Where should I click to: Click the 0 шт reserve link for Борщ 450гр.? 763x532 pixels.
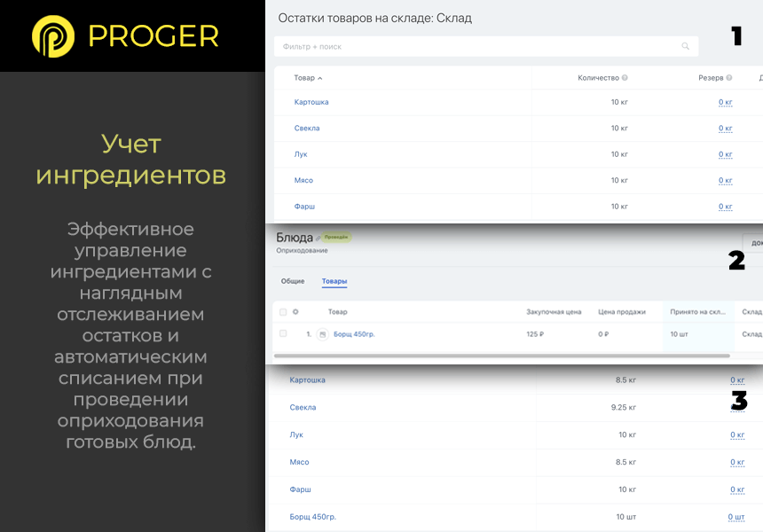pos(735,517)
